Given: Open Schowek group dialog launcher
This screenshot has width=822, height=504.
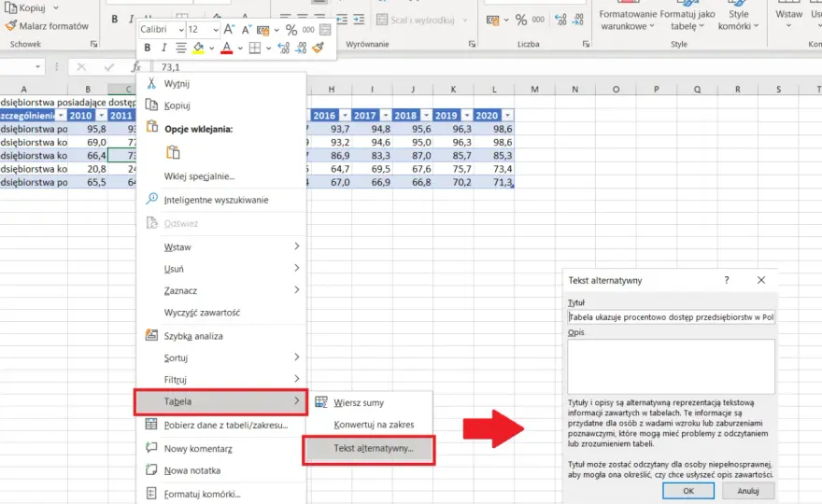Looking at the screenshot, I should pos(93,44).
